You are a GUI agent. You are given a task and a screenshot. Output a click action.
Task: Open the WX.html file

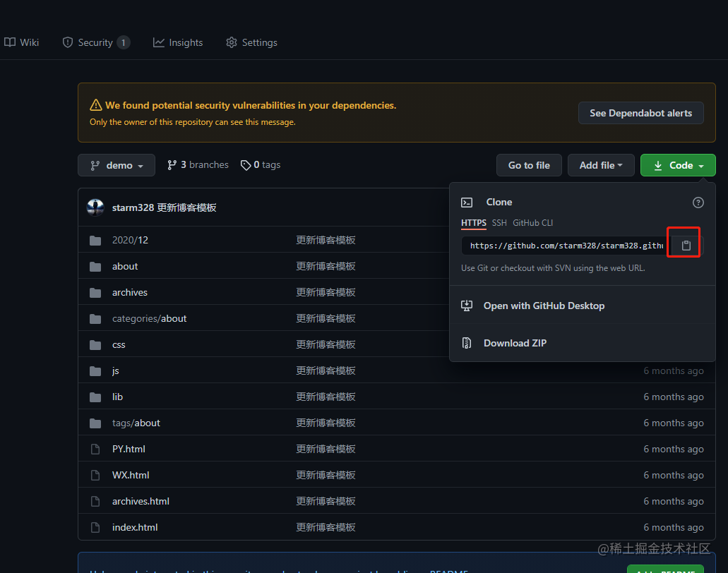(x=131, y=475)
